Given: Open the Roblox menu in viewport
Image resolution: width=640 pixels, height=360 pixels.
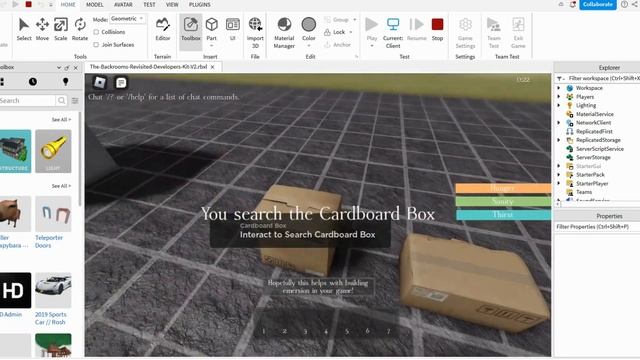Looking at the screenshot, I should (x=100, y=83).
